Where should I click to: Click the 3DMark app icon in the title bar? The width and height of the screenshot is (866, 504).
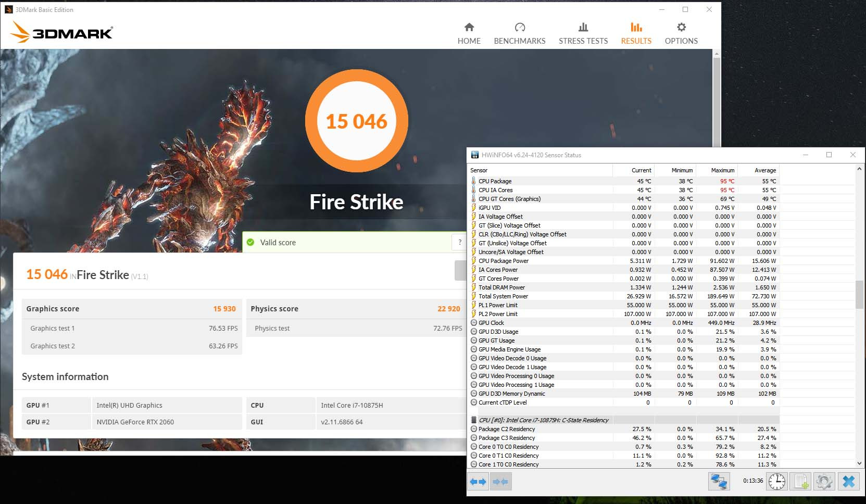coord(8,9)
